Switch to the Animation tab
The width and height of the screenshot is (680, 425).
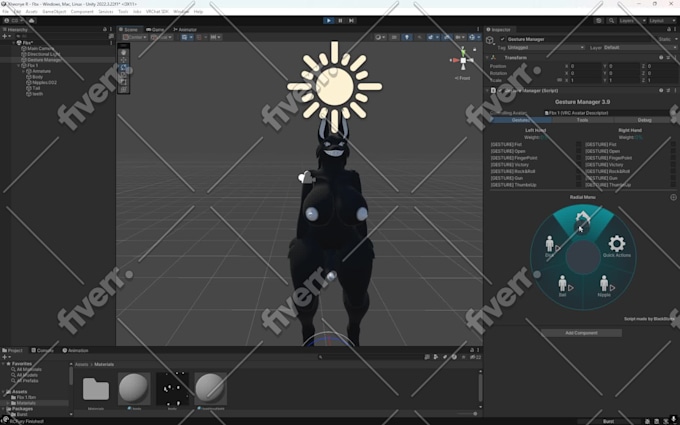click(x=75, y=350)
